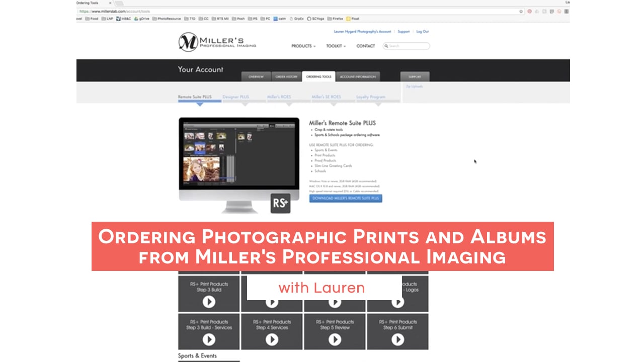Play the video tile labeled Logos
This screenshot has width=644, height=362.
click(397, 302)
